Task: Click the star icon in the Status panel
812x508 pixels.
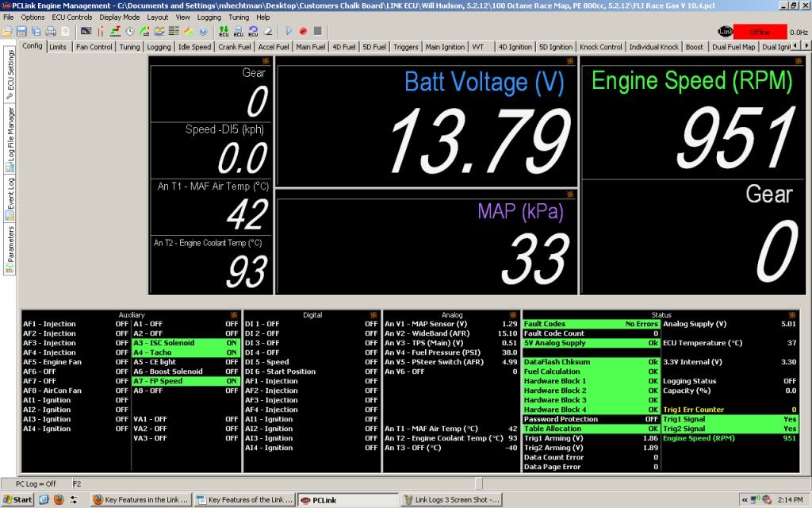Action: point(792,315)
